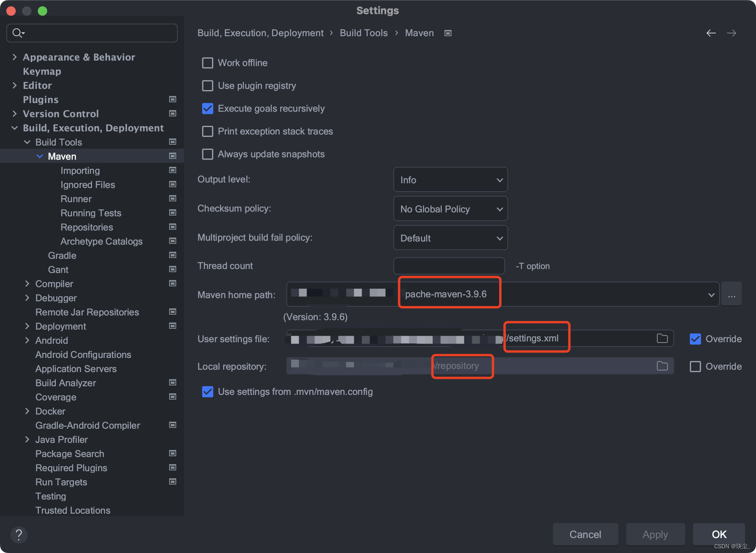Enable the Work offline checkbox

(x=208, y=63)
